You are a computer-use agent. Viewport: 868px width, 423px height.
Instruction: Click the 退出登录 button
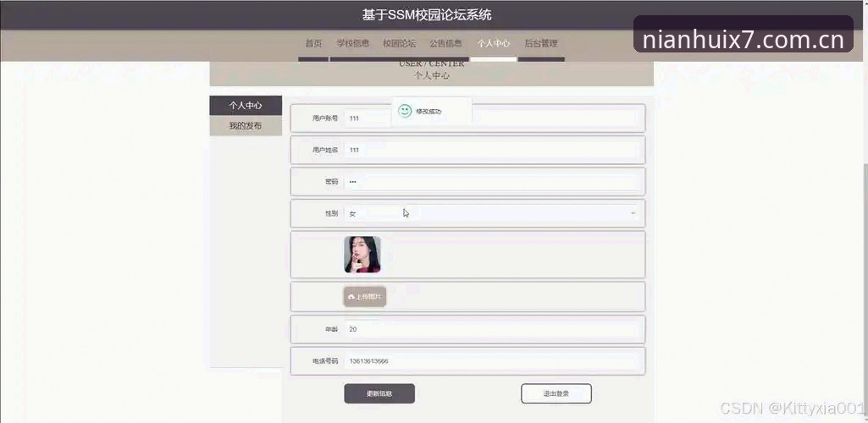coord(556,393)
